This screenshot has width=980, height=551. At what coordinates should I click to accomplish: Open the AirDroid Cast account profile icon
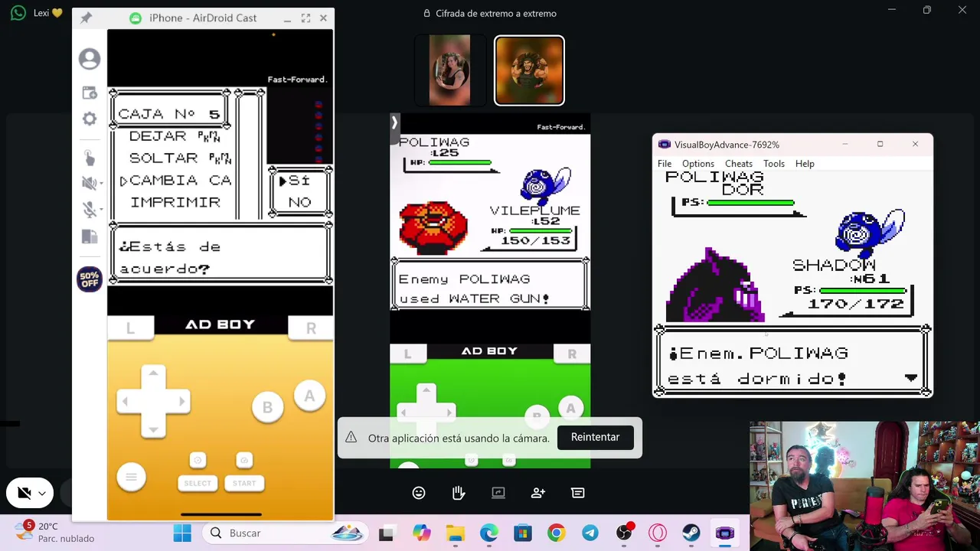pos(90,59)
